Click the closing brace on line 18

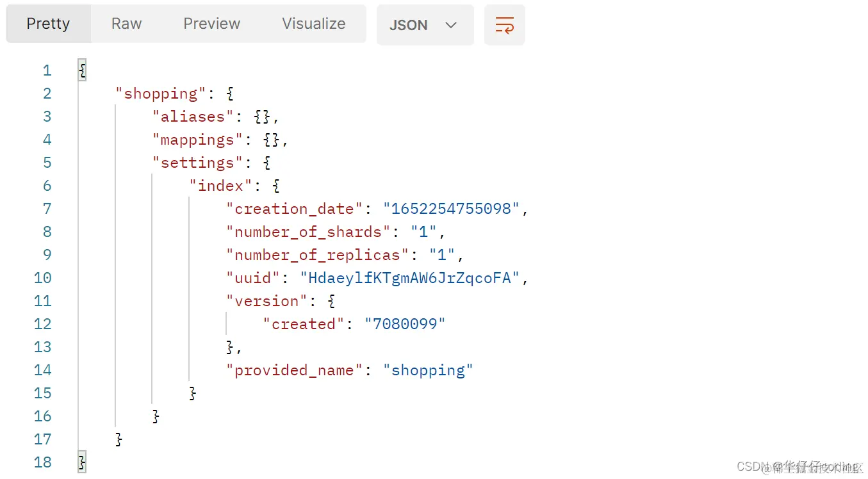82,462
